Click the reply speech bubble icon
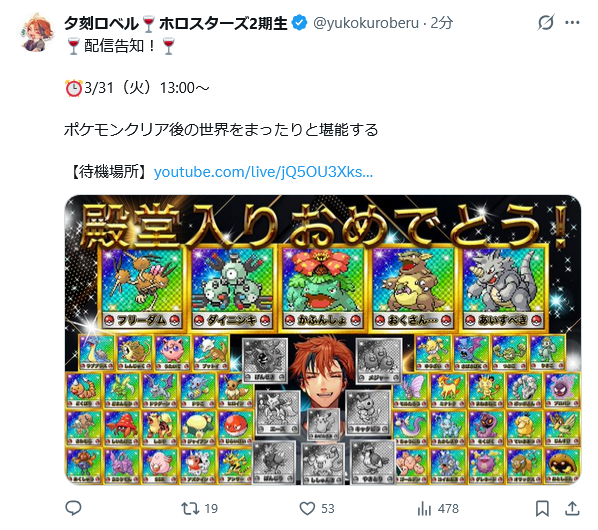598x530 pixels. [x=73, y=508]
